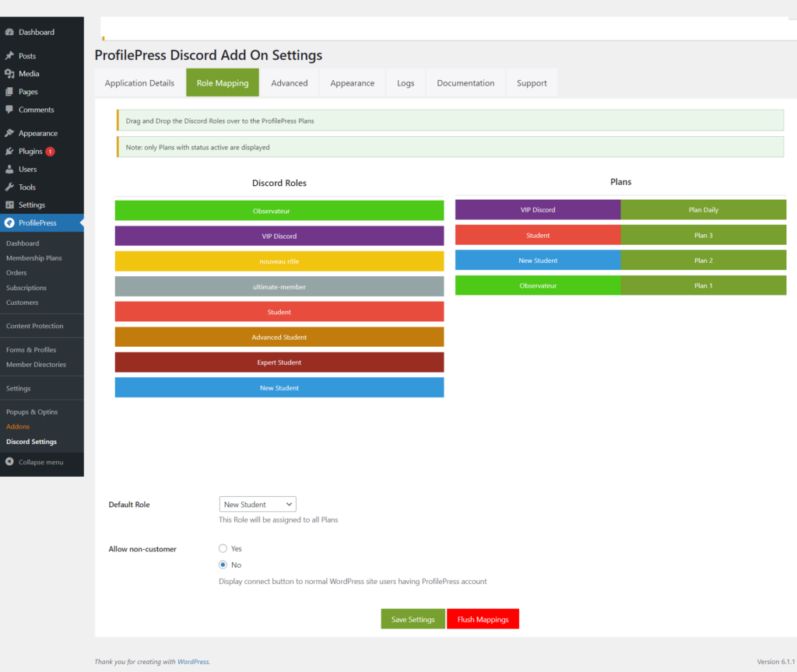
Task: Click the Save Settings button
Action: click(x=413, y=619)
